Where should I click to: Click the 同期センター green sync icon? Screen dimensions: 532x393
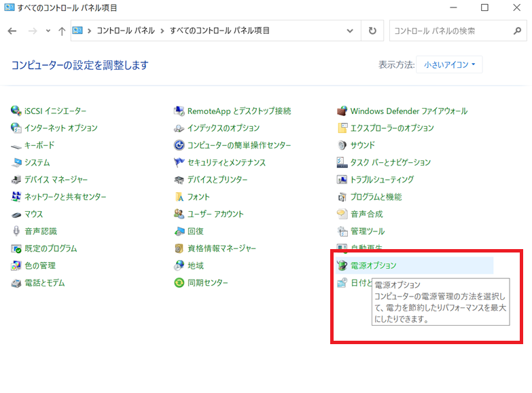point(179,282)
